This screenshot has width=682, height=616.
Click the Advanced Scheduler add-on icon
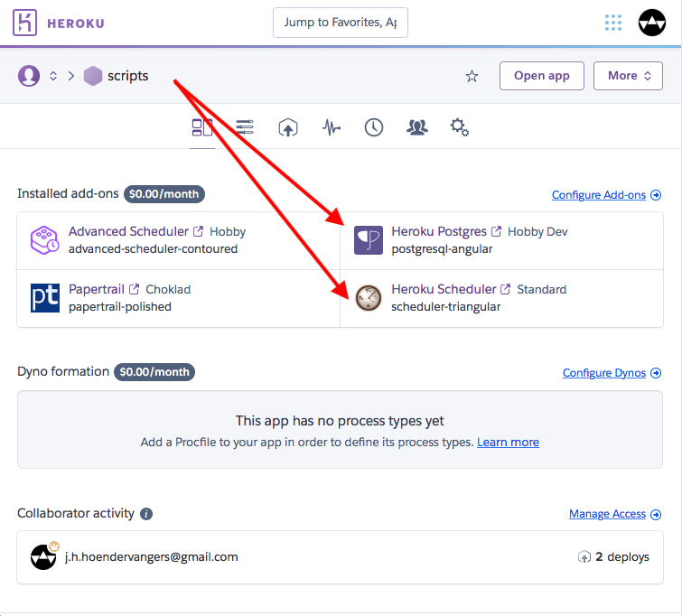coord(44,239)
